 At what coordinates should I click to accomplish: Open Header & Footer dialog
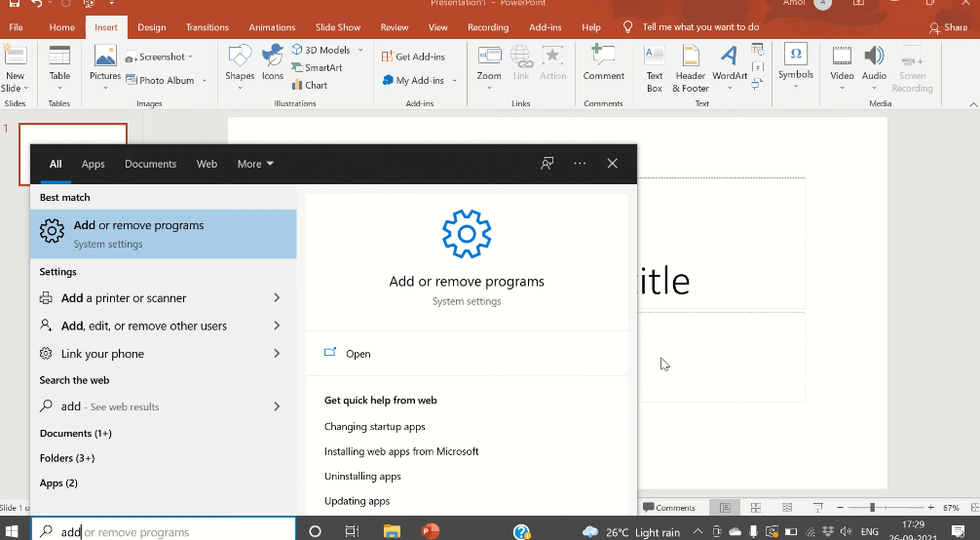(691, 69)
